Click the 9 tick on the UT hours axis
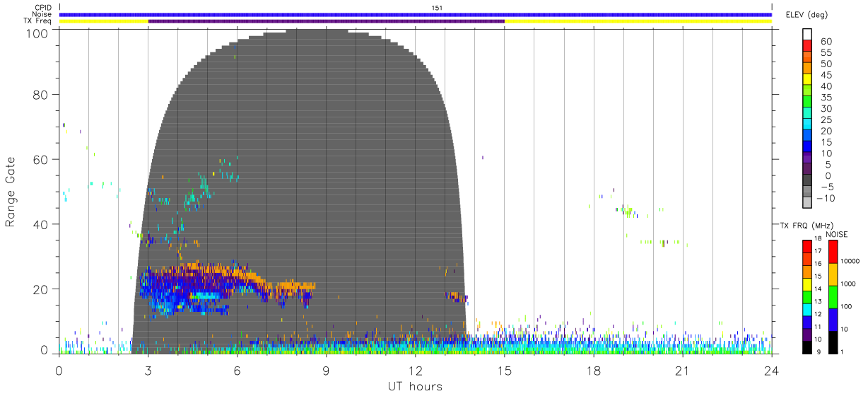Viewport: 868px width, 401px height. point(327,370)
